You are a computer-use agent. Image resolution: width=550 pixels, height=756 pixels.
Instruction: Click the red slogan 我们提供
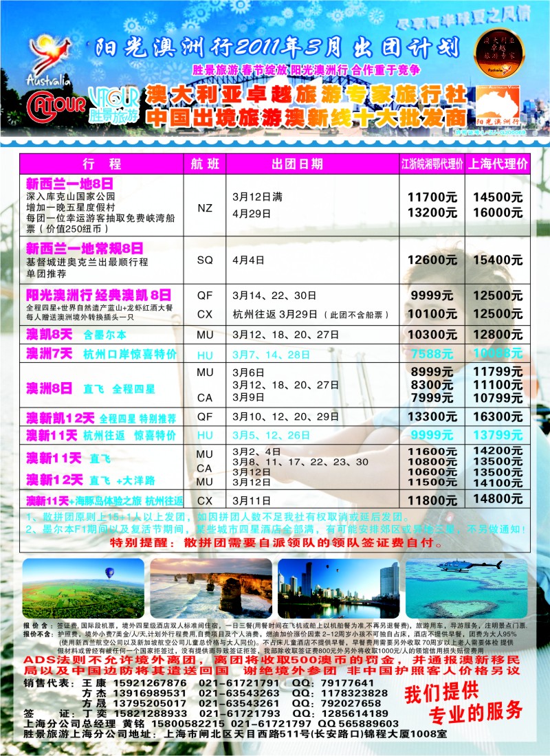441,692
